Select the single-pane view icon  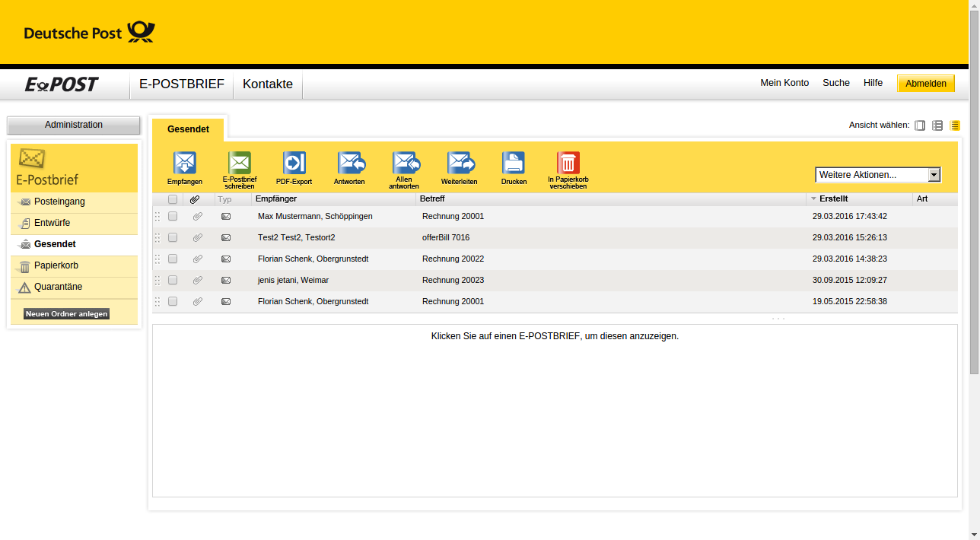920,125
